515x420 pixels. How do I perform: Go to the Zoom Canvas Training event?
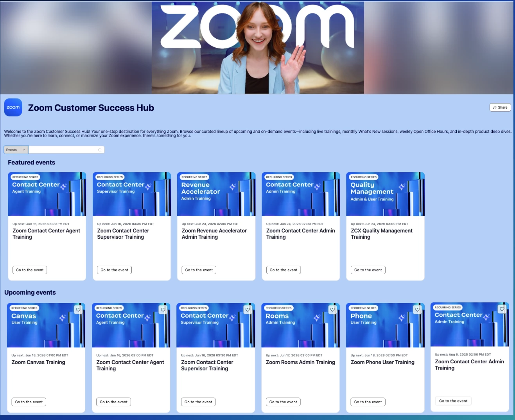(x=29, y=402)
